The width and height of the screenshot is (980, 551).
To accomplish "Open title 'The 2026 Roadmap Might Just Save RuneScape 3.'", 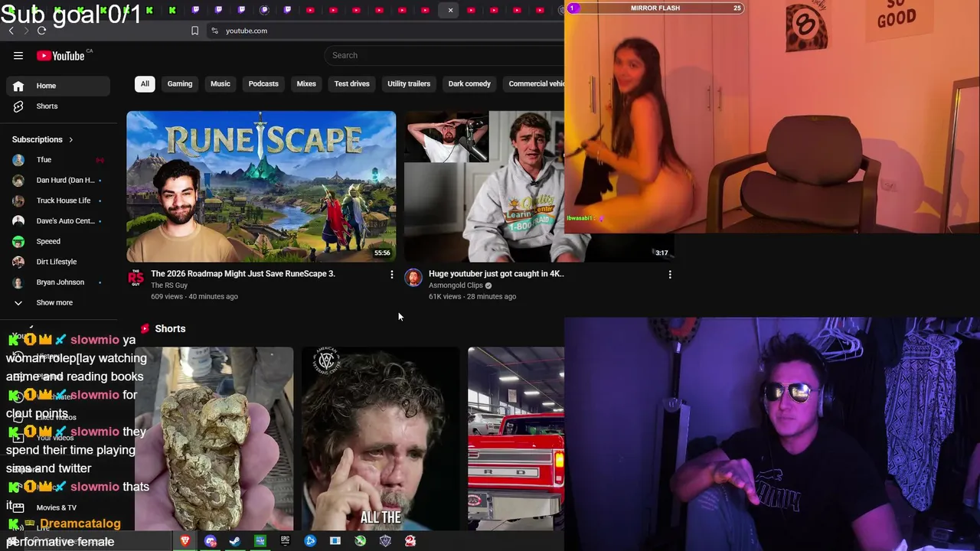I will click(243, 273).
